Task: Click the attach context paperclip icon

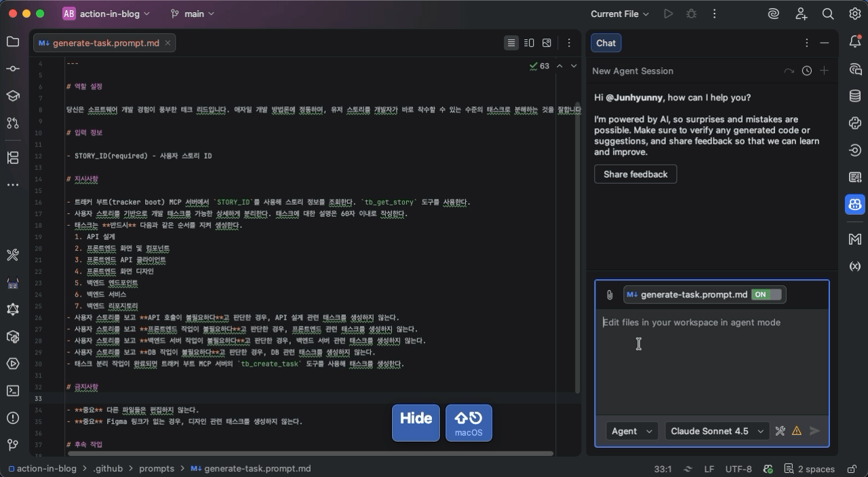Action: (609, 295)
